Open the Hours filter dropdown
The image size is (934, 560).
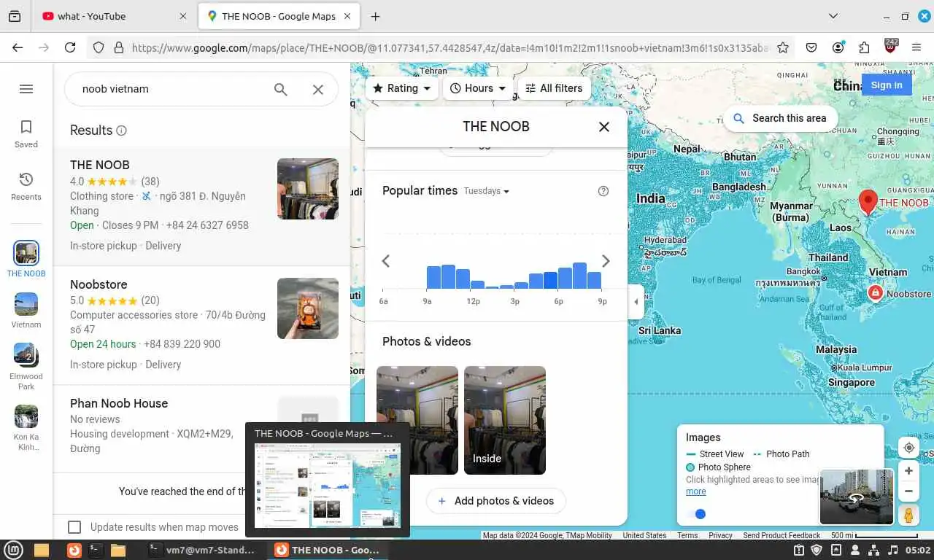click(x=478, y=88)
